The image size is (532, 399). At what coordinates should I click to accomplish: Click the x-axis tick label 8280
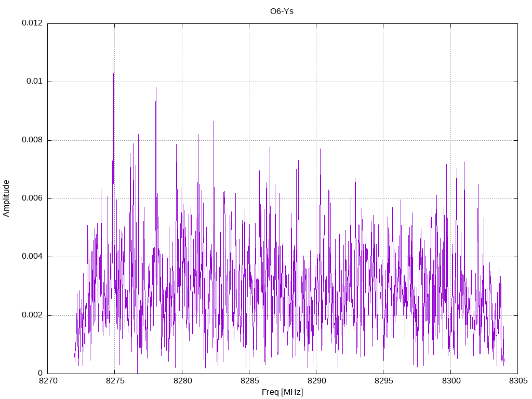click(x=182, y=381)
